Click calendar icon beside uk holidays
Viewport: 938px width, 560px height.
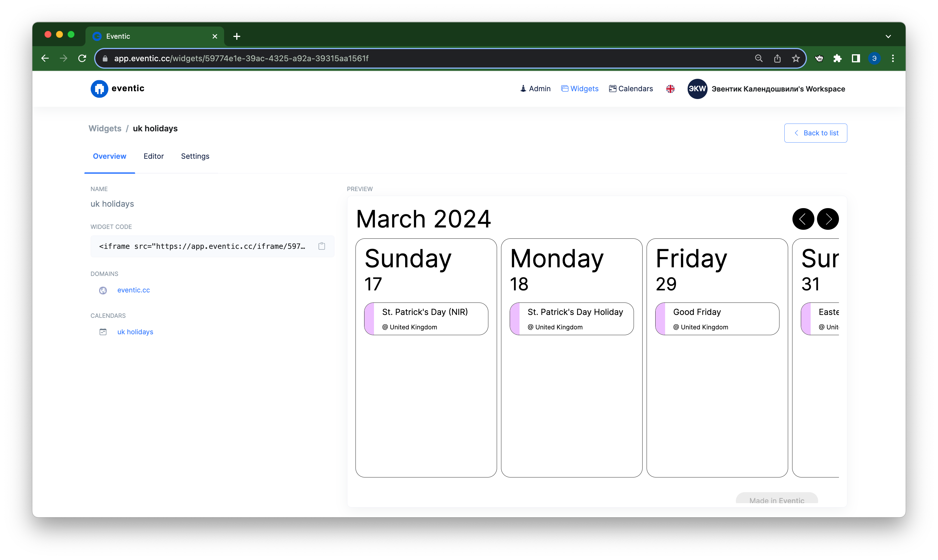(103, 332)
